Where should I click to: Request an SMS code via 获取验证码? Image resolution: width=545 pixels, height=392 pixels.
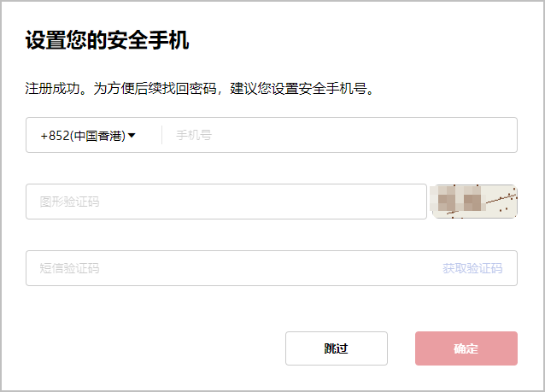(x=472, y=268)
